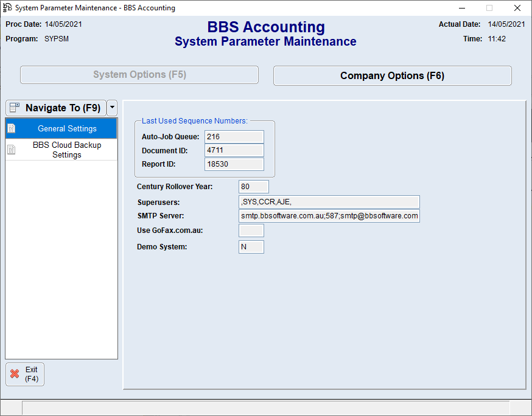Click the red X icon on the Exit button
Image resolution: width=532 pixels, height=416 pixels.
(x=15, y=374)
